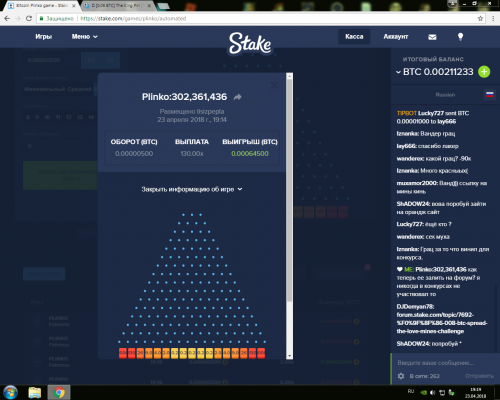Click the username wanderex asking 'какой грац?'

[410, 159]
